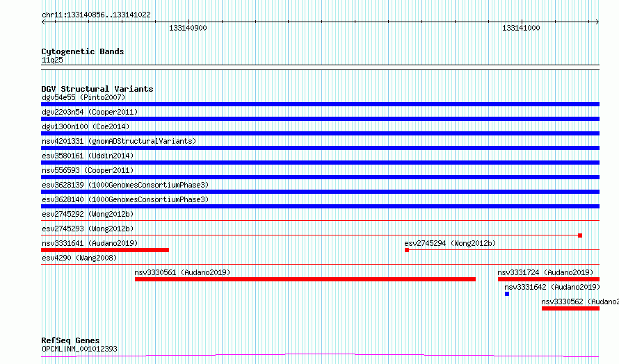Click the RefSeq Genes track title
This screenshot has width=619, height=364.
(70, 340)
